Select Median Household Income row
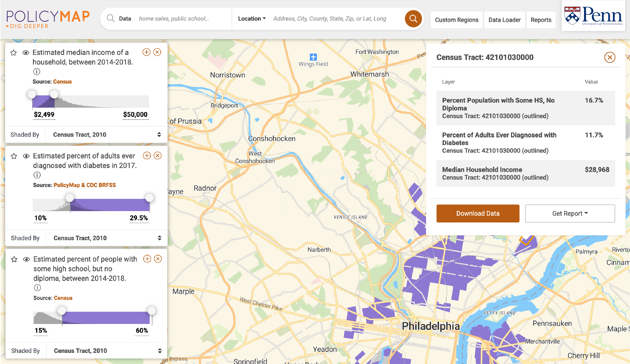This screenshot has width=630, height=364. click(x=525, y=174)
